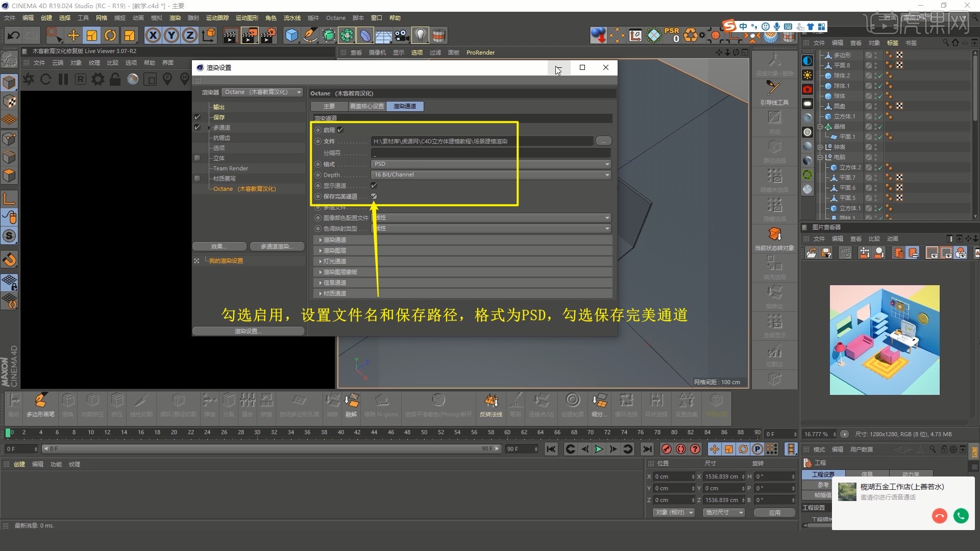Enable the 材质覆写 material override checkbox
This screenshot has height=551, width=980.
[197, 179]
